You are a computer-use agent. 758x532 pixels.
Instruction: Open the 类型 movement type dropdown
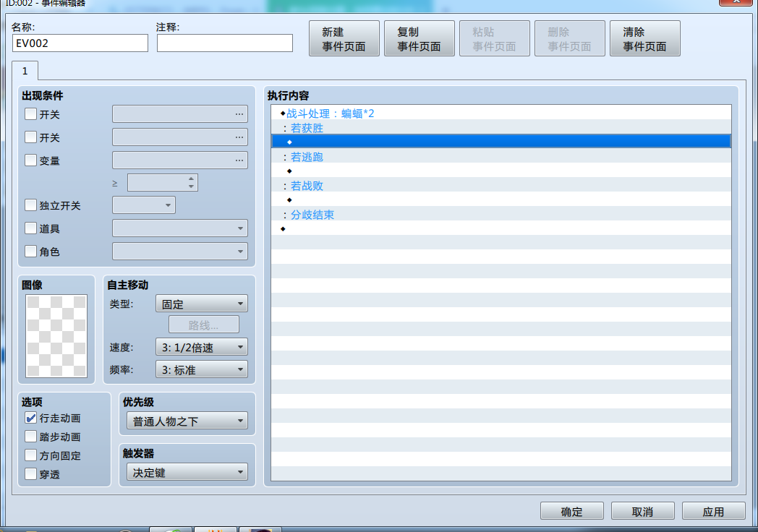coord(202,304)
